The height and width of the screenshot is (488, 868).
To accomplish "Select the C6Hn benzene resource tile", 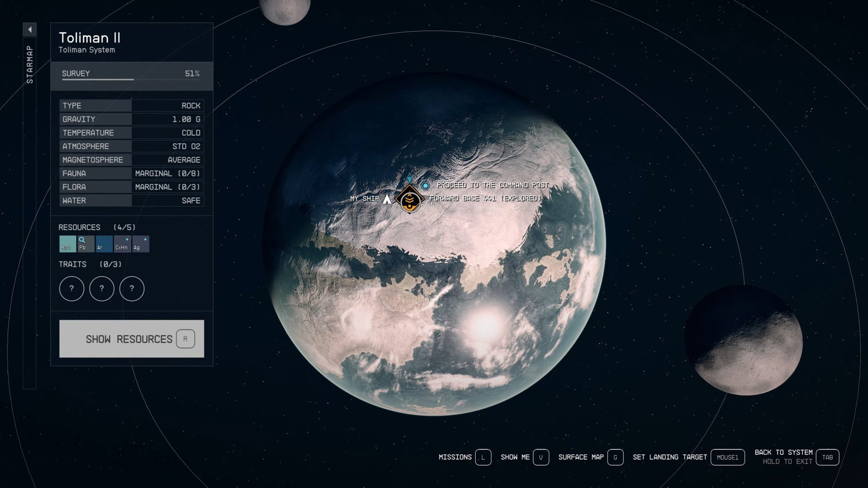I will [x=123, y=244].
